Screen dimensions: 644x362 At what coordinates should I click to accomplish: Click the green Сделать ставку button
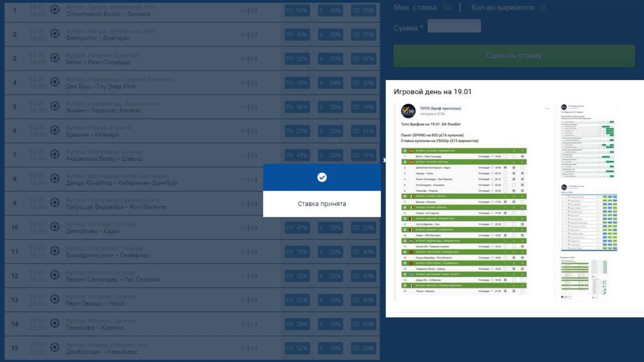(514, 56)
